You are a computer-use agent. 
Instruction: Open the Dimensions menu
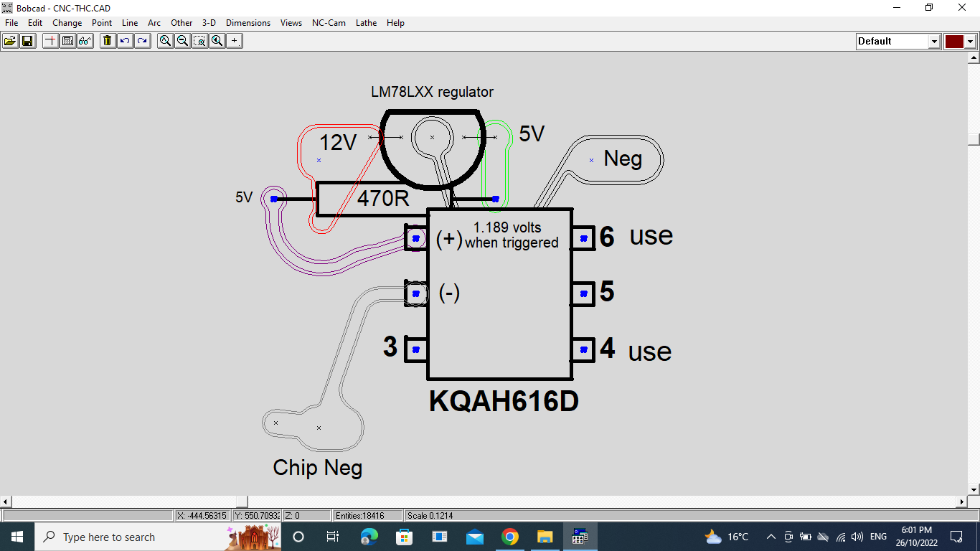(248, 23)
